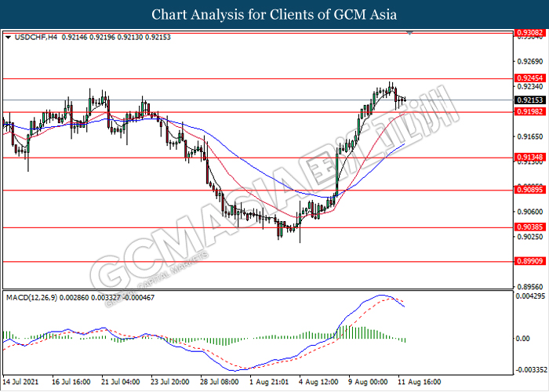Click the USDCHF,H4 symbol label
The image size is (549, 392).
point(36,37)
